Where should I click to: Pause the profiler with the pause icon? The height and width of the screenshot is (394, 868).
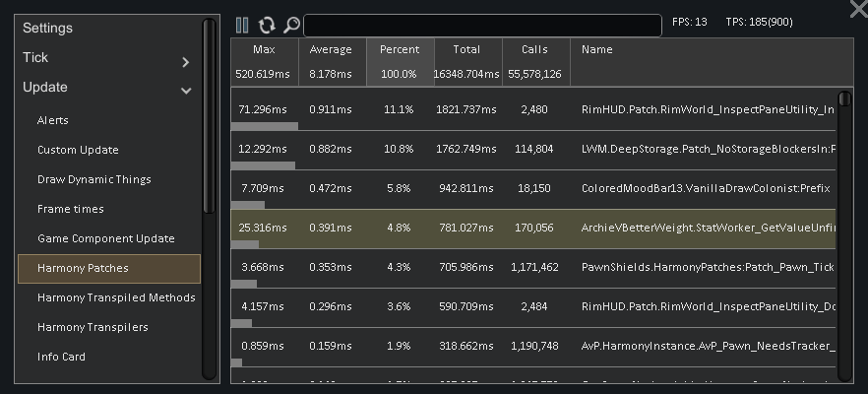pos(242,26)
